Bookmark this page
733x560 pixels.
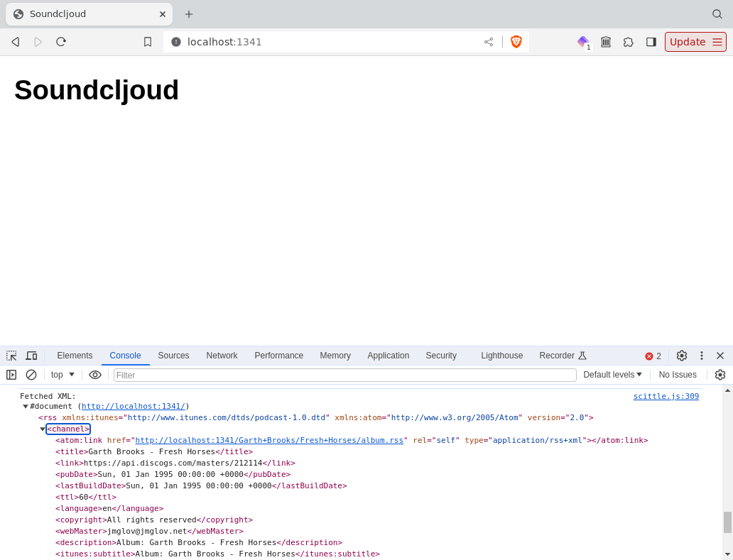coord(148,42)
